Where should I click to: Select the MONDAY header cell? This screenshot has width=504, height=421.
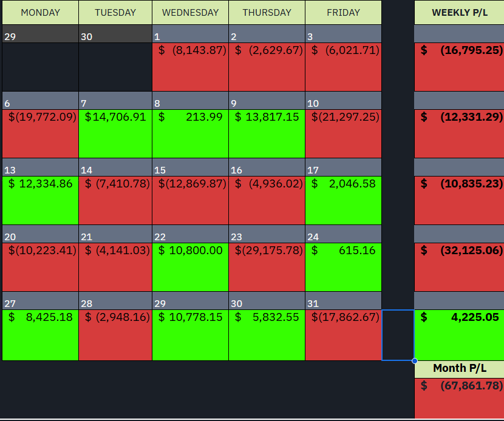click(40, 13)
